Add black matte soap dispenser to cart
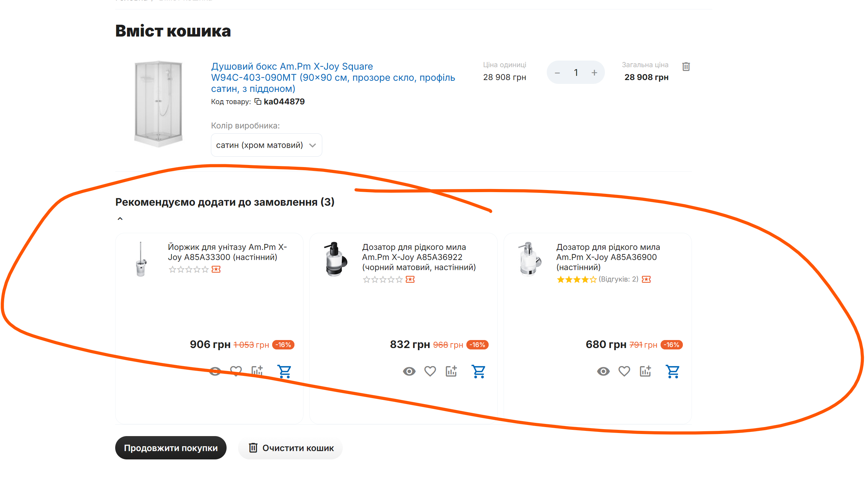868x489 pixels. tap(479, 371)
